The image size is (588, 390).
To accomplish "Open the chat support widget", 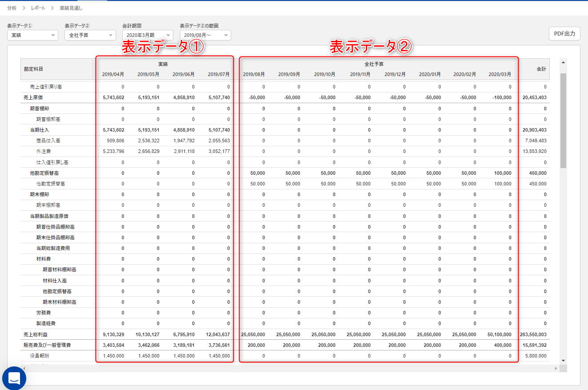I will [x=14, y=378].
